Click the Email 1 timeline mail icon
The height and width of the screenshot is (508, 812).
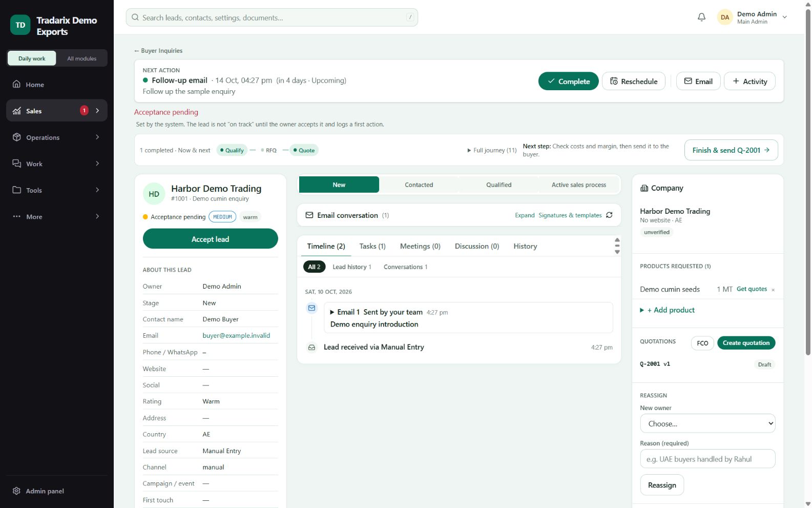(311, 308)
